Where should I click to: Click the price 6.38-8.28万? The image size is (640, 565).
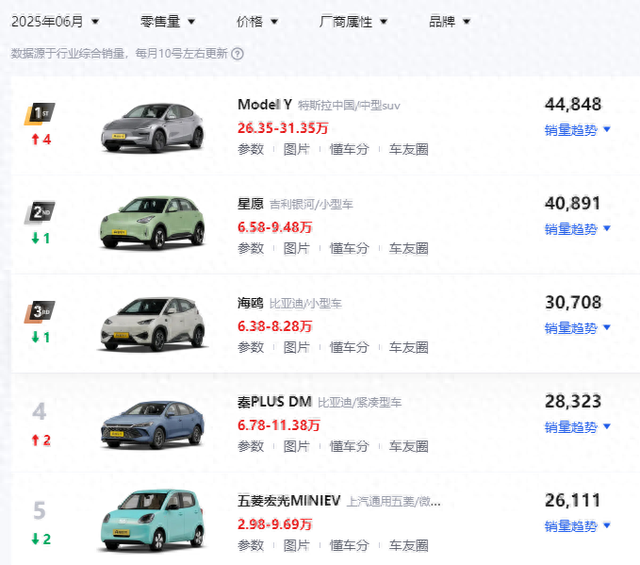click(275, 326)
